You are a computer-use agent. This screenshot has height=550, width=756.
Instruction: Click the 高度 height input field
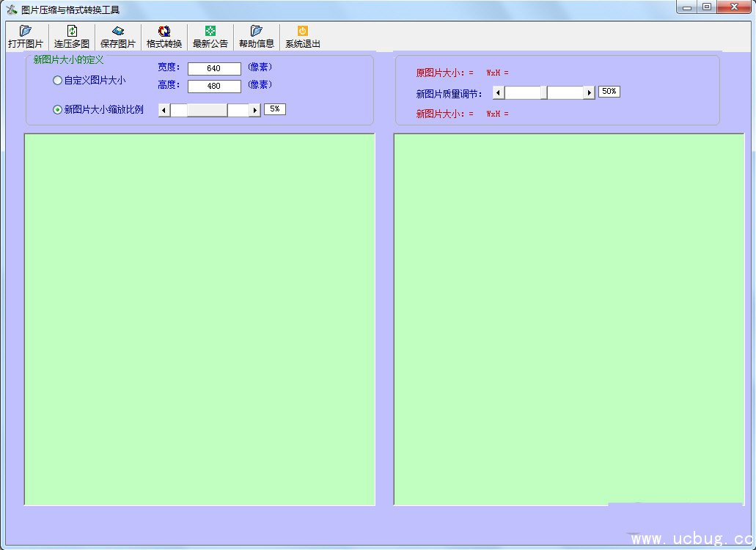click(214, 87)
